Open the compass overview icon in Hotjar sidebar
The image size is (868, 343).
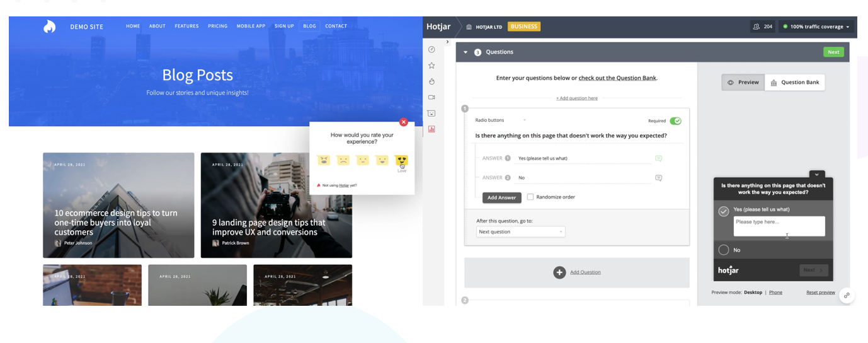coord(431,49)
